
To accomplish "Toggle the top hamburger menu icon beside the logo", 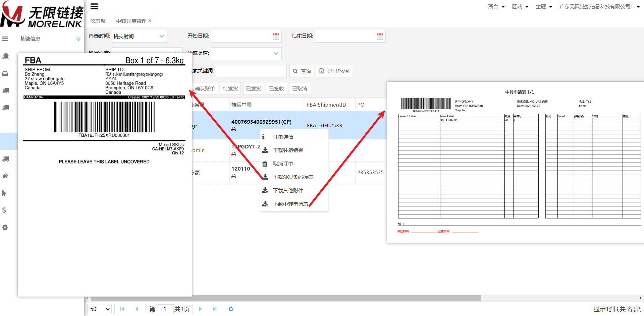I will point(94,6).
